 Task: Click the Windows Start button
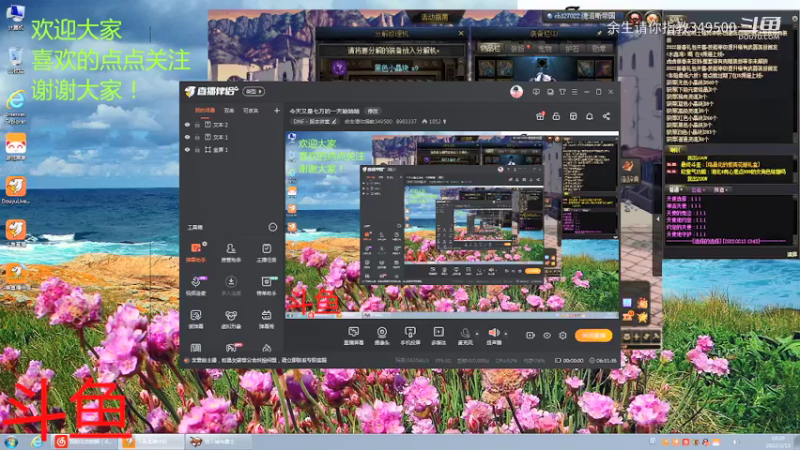pos(11,442)
